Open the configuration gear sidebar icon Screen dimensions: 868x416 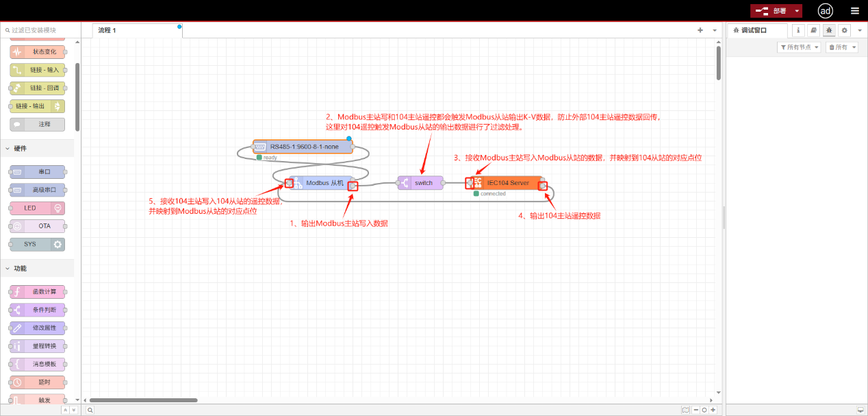pyautogui.click(x=844, y=30)
